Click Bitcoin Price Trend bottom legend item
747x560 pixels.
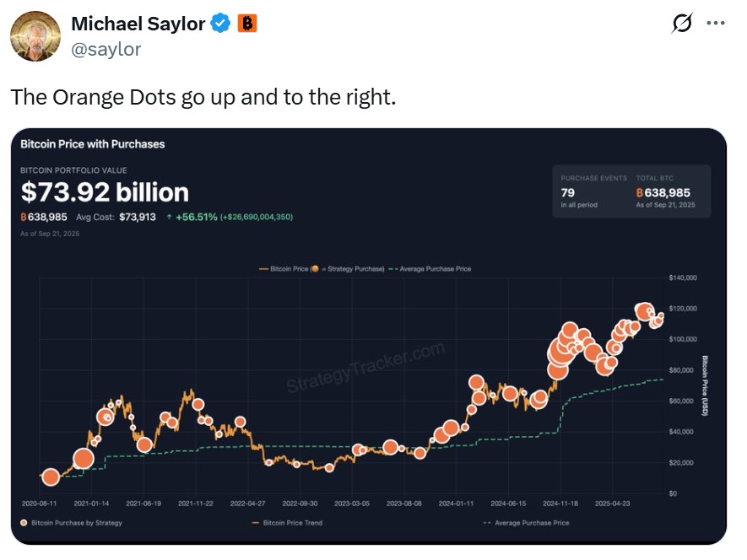pos(287,523)
